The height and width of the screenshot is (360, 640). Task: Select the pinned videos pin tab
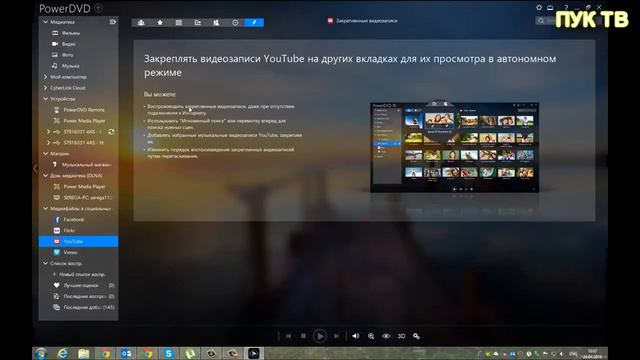[254, 22]
